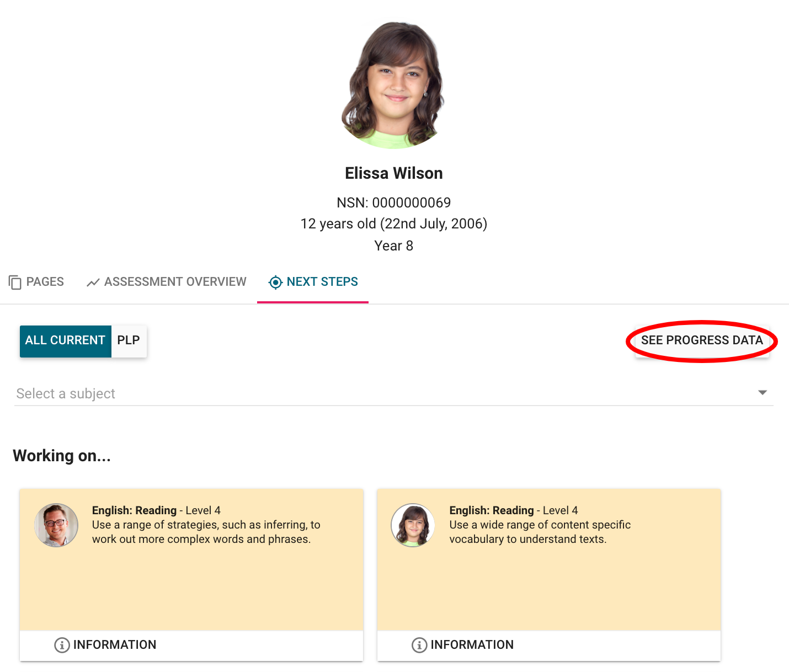Click the Pages copy icon

pos(15,282)
